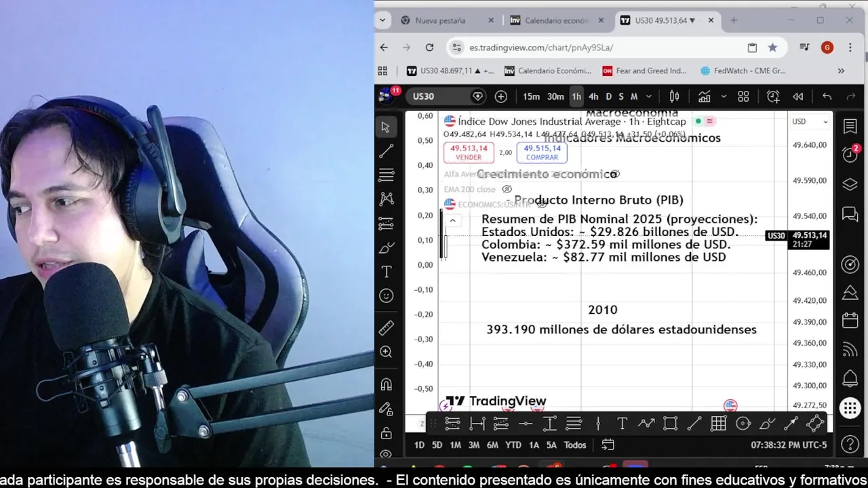
Task: Open the economic calendar panel icon
Action: click(x=850, y=320)
